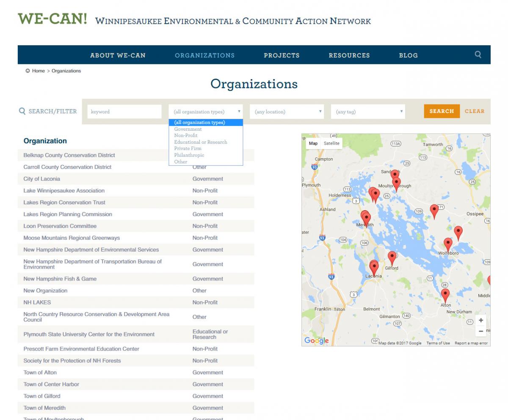
Task: Choose the (all organization types) option
Action: 206,123
